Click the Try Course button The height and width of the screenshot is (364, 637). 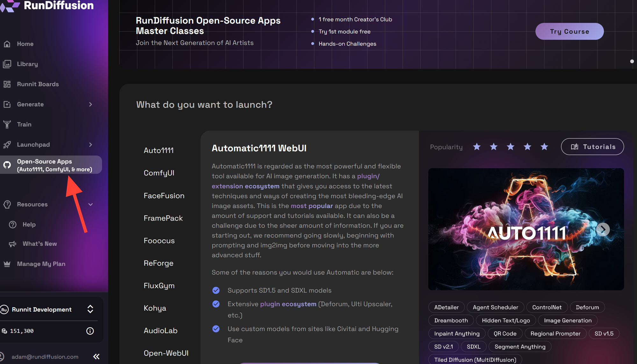pos(569,31)
